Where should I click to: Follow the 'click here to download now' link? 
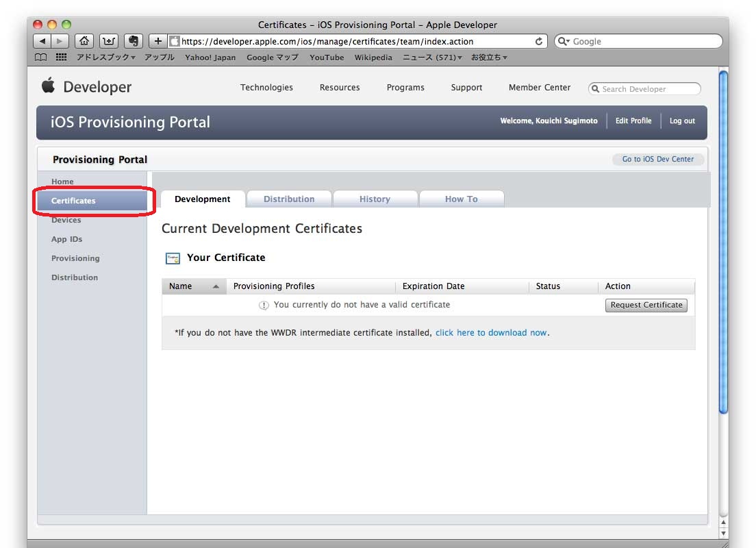[491, 333]
